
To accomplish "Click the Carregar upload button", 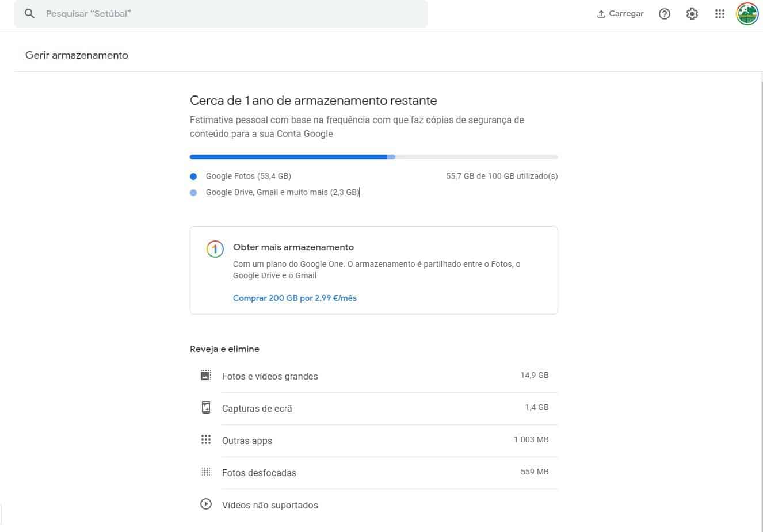I will click(620, 13).
